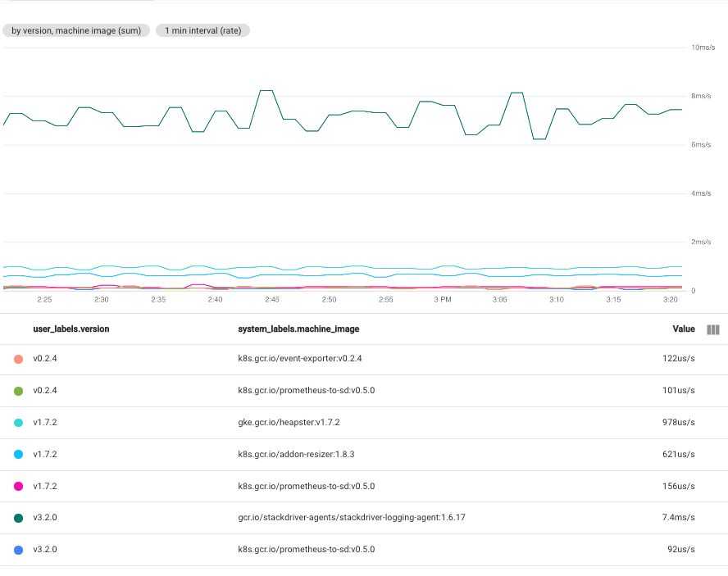Open the column display options icon
Image resolution: width=728 pixels, height=576 pixels.
point(712,329)
